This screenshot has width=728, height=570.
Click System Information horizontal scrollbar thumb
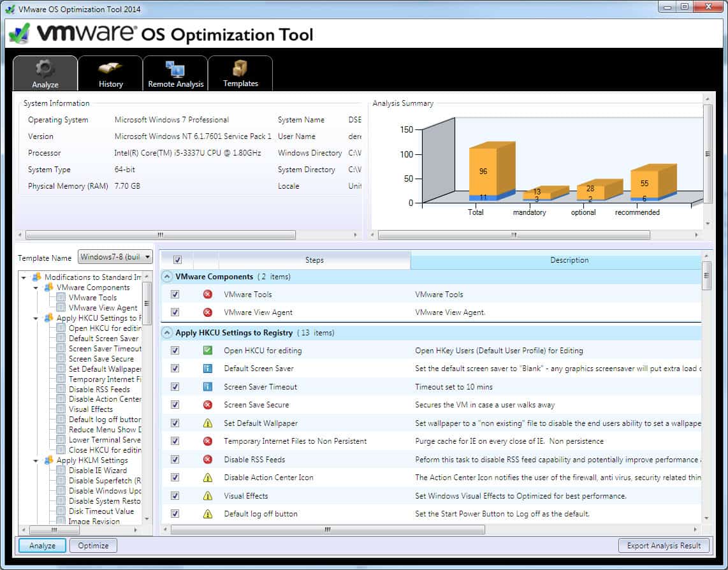[160, 235]
